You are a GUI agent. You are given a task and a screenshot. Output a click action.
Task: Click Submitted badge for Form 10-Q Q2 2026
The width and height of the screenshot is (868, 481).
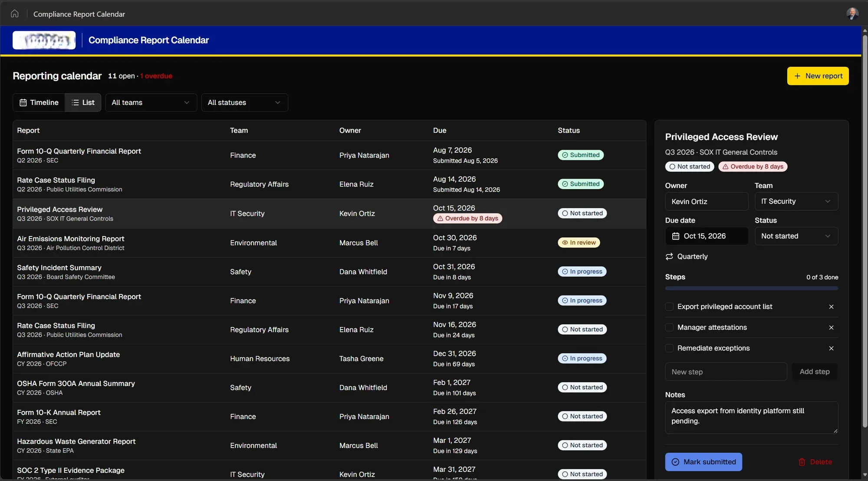(x=580, y=155)
